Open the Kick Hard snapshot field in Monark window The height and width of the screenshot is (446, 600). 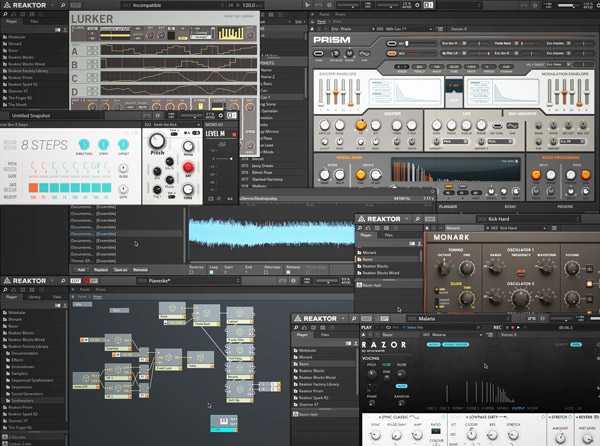(x=528, y=219)
